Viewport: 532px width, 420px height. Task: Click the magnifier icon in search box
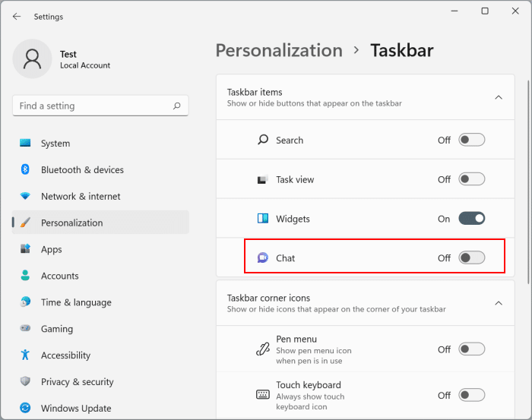(177, 106)
